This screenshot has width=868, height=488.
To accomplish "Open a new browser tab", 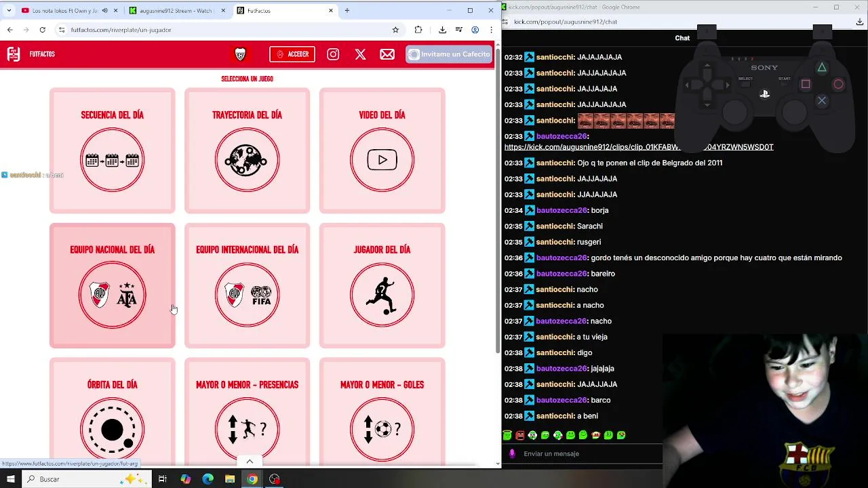I will (347, 11).
